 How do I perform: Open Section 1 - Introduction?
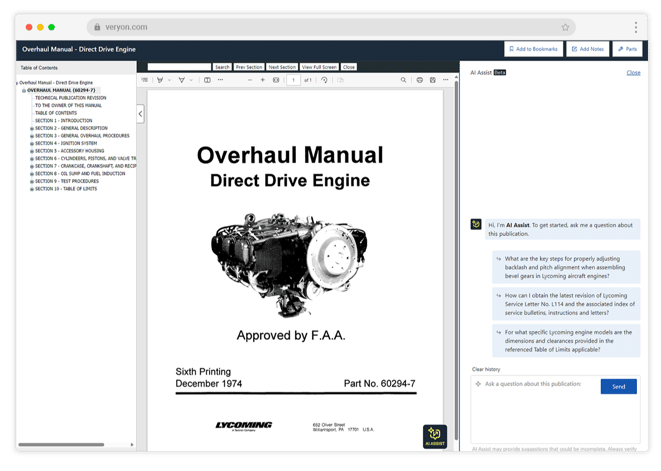(63, 121)
